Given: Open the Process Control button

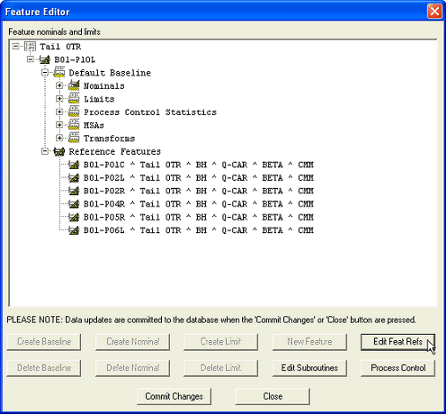Looking at the screenshot, I should coord(398,368).
